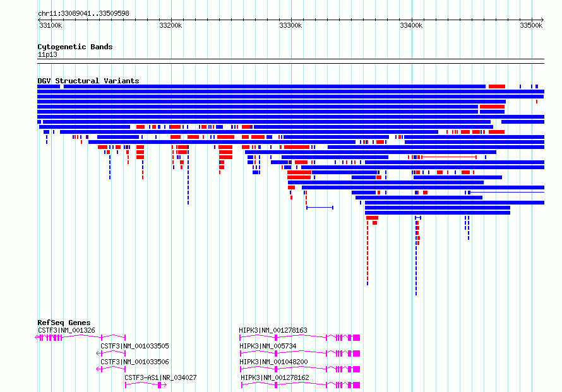This screenshot has width=562, height=392.
Task: Click the HIPK3 NM_001278162 transcript glyph
Action: (301, 385)
